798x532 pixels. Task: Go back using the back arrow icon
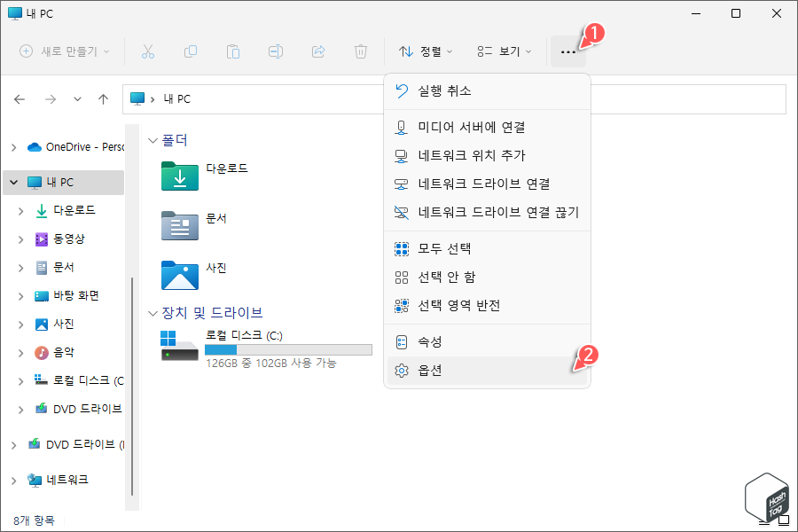point(20,99)
